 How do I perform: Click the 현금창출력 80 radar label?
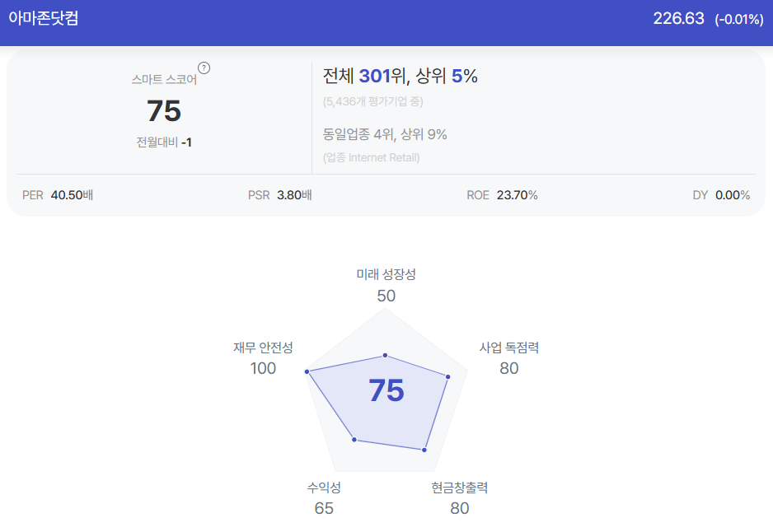[x=460, y=497]
